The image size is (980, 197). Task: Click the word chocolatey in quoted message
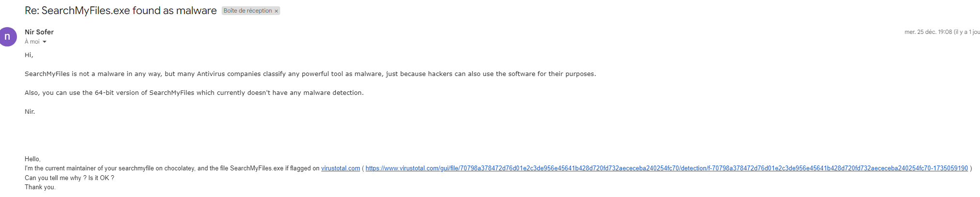[x=179, y=168]
